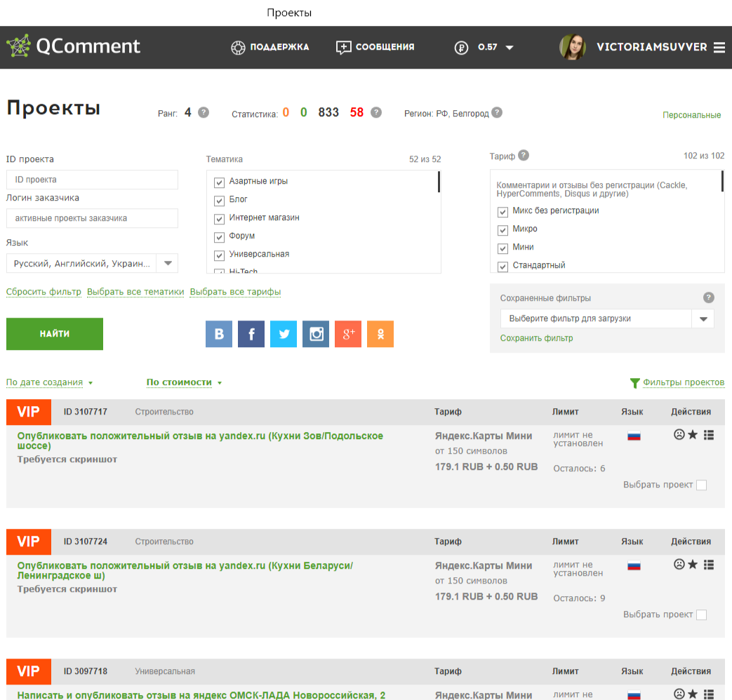Share via VKontakte icon
This screenshot has width=732, height=700.
coord(219,334)
